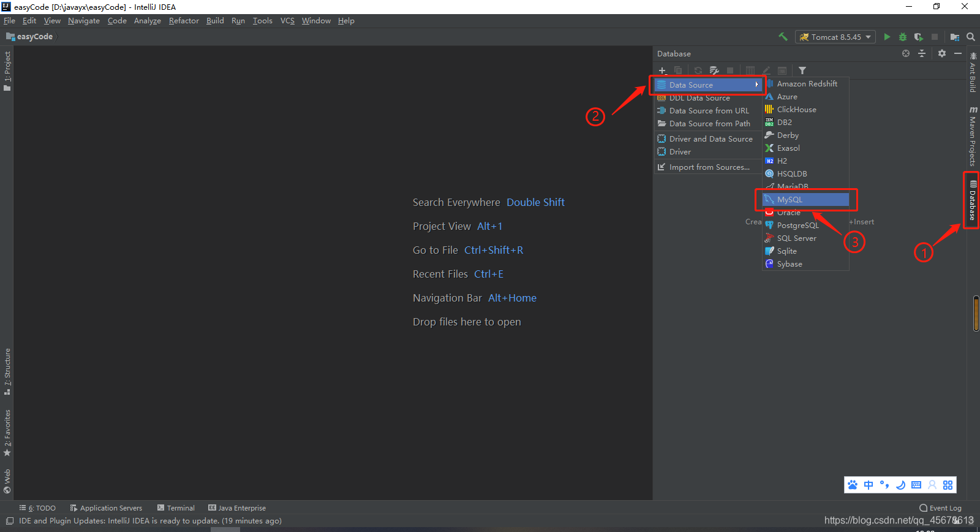Choose DDL Data Source
980x532 pixels.
(x=708, y=98)
